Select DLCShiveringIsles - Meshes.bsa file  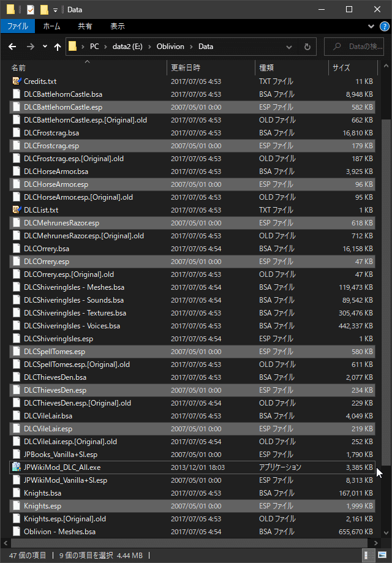192,287
